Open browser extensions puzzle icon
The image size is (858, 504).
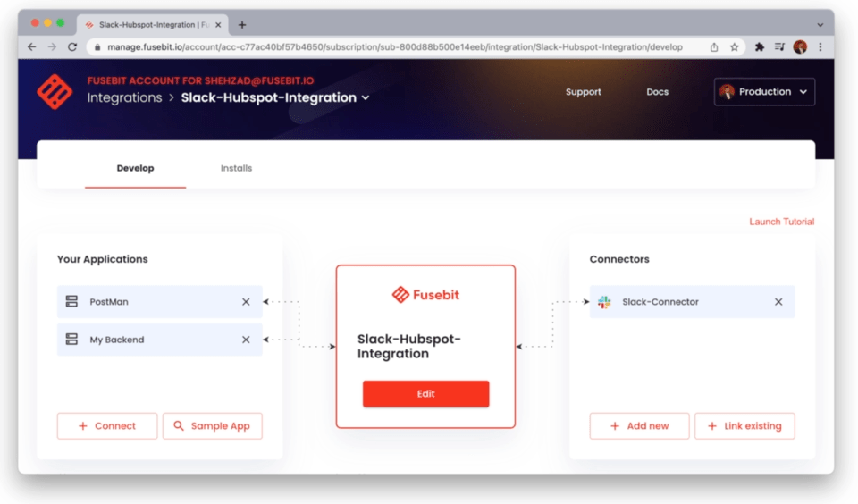[760, 47]
